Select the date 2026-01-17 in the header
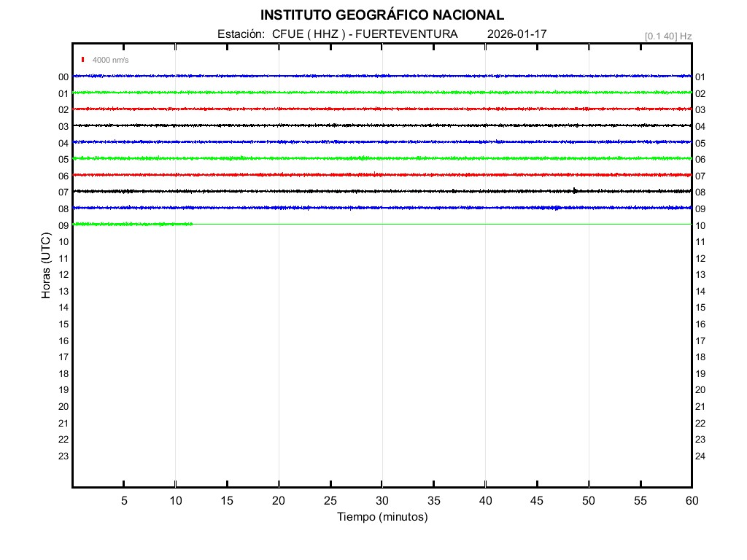The image size is (747, 560). click(516, 34)
